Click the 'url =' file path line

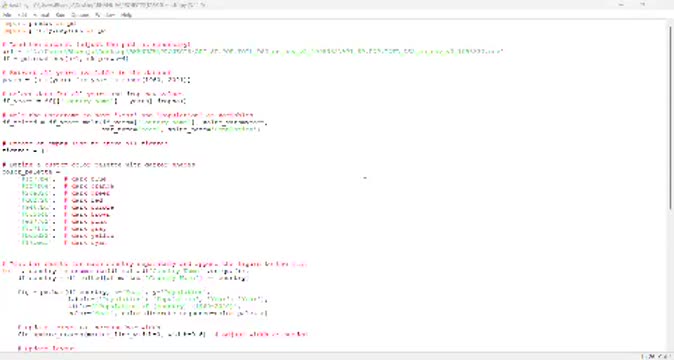253,52
